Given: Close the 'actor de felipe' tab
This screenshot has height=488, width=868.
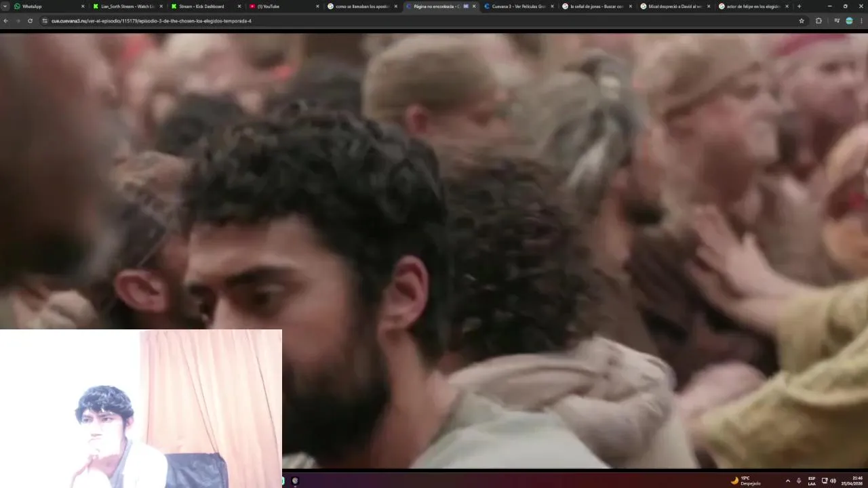Looking at the screenshot, I should [787, 6].
